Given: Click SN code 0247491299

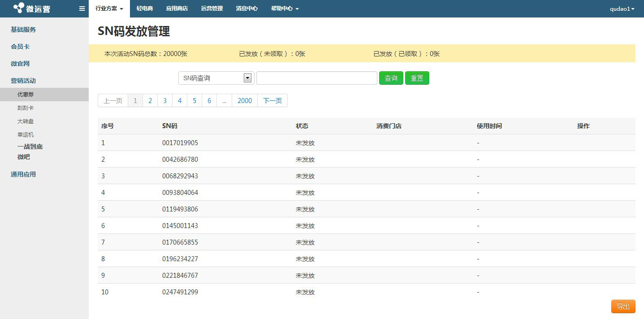Looking at the screenshot, I should (180, 292).
